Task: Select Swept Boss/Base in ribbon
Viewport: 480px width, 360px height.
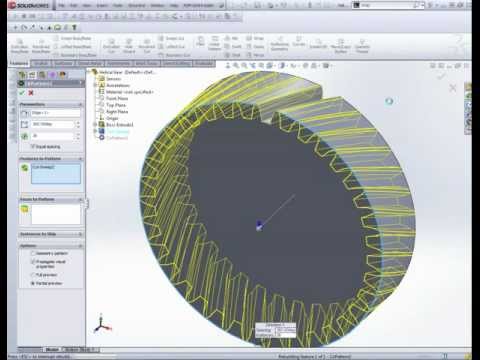Action: pos(73,39)
